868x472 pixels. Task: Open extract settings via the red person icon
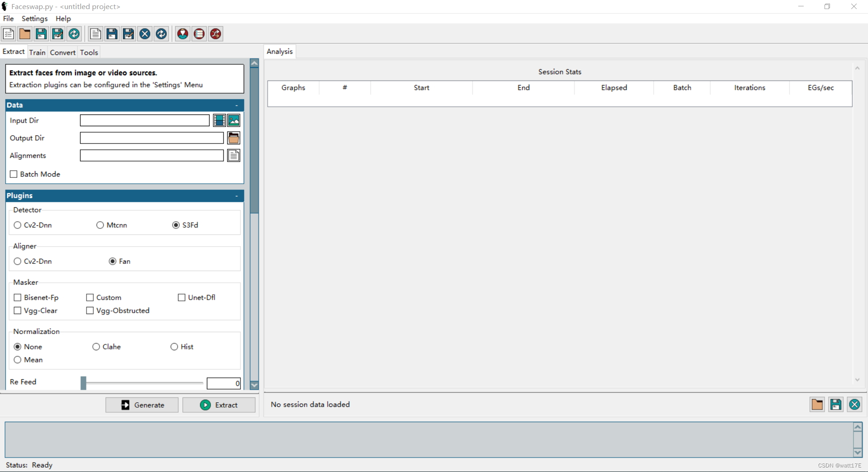(183, 34)
